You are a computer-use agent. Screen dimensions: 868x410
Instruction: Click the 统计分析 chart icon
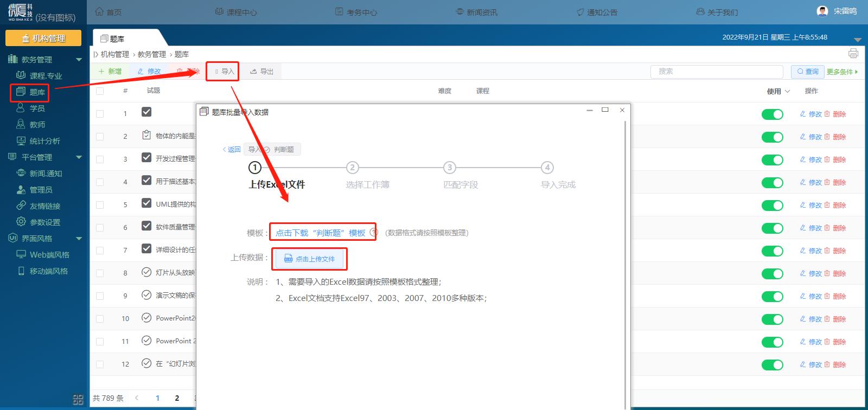pos(21,140)
